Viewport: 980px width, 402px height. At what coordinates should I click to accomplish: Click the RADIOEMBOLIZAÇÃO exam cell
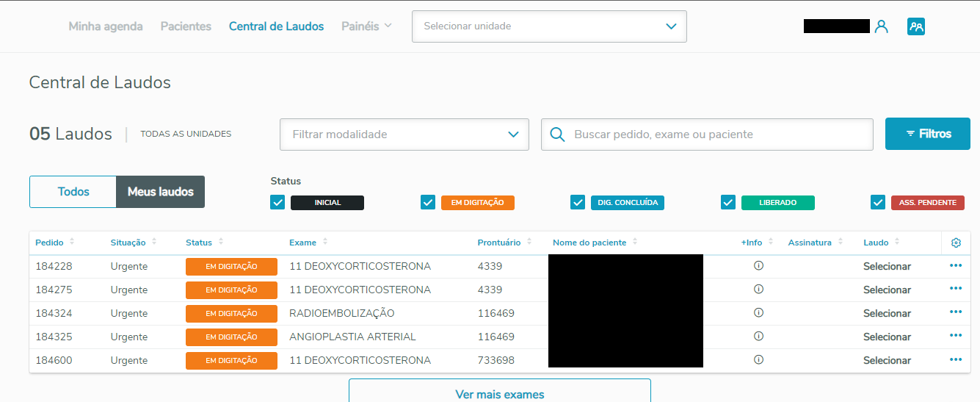tap(342, 313)
